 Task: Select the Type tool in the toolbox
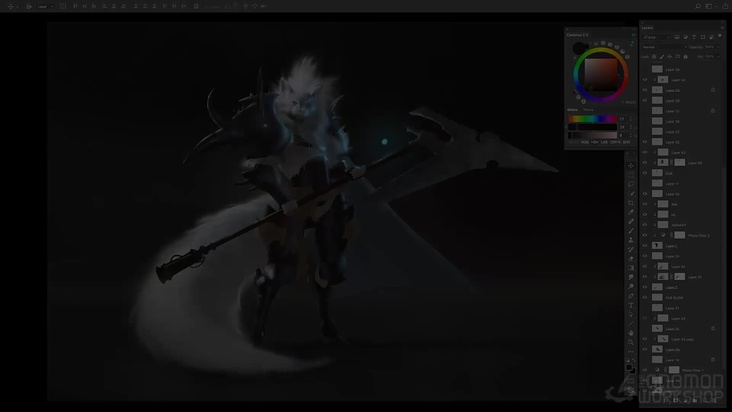point(631,306)
